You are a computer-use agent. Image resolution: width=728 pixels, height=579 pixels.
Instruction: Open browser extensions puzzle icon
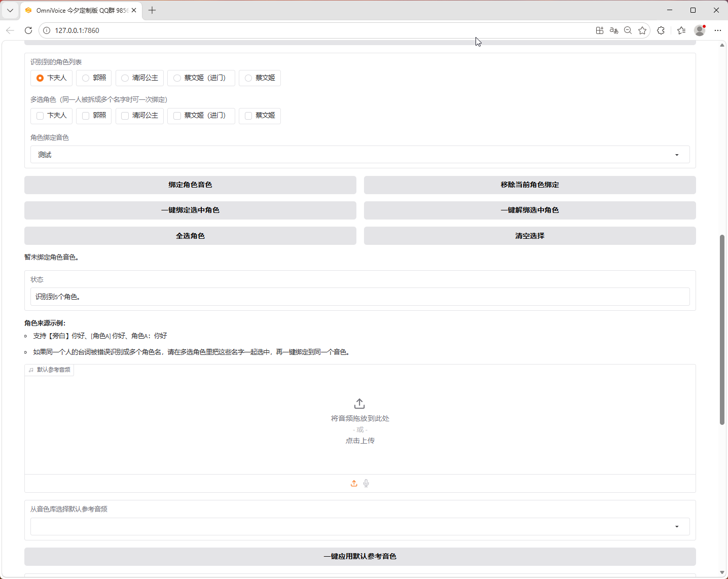(x=661, y=30)
